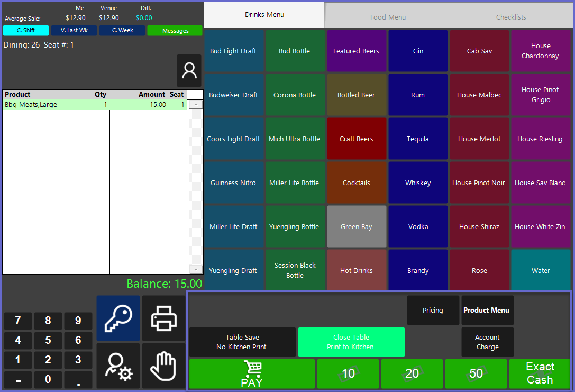Screen dimensions: 575x392
Task: Open the Cocktails category
Action: (357, 183)
